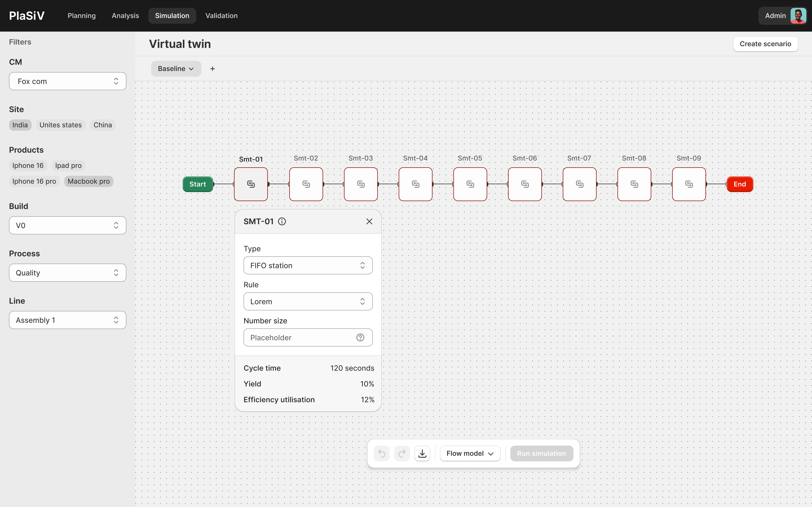Toggle the China site filter chip
This screenshot has width=812, height=507.
click(103, 125)
